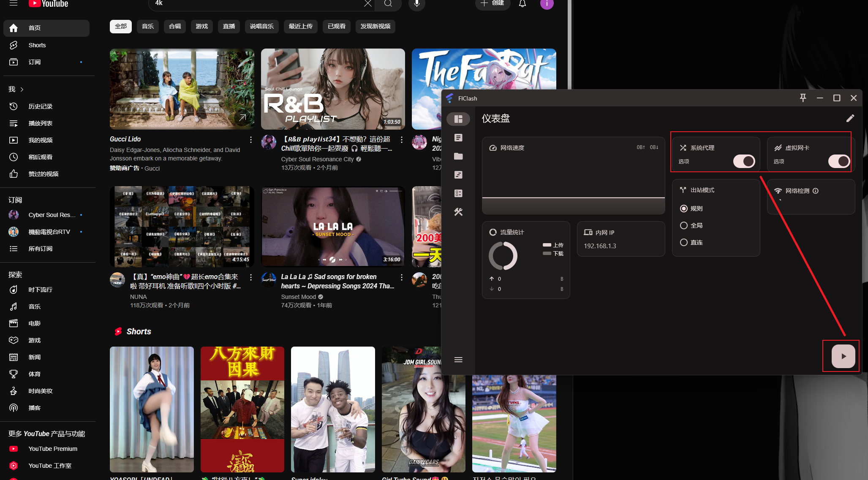
Task: Select the 全部 filter chip
Action: [121, 26]
